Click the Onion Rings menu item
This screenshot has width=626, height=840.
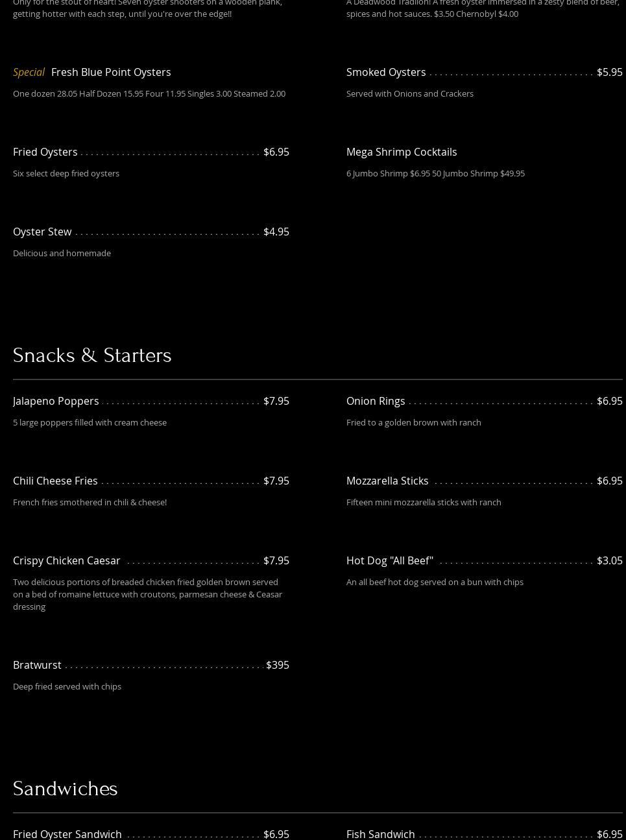pos(376,401)
